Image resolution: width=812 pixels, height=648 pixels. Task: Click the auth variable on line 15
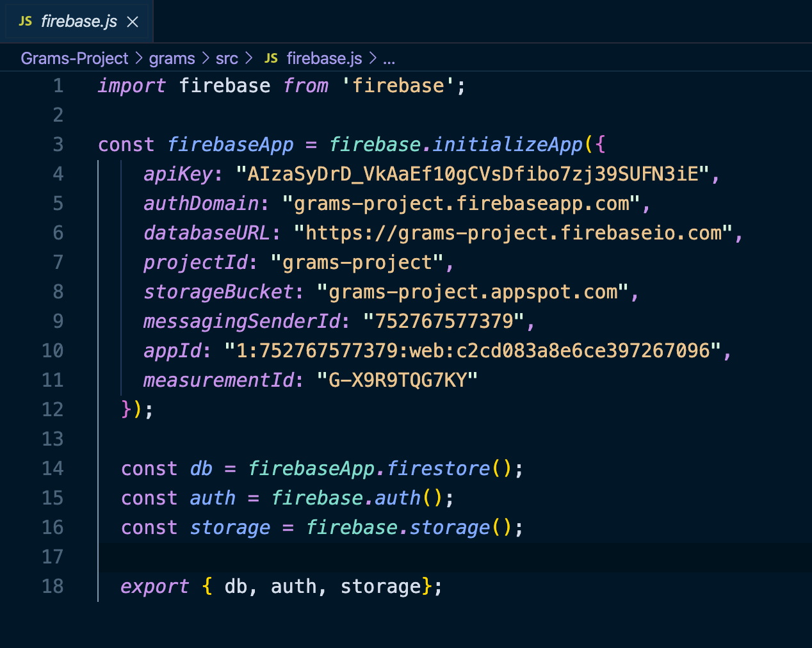213,498
